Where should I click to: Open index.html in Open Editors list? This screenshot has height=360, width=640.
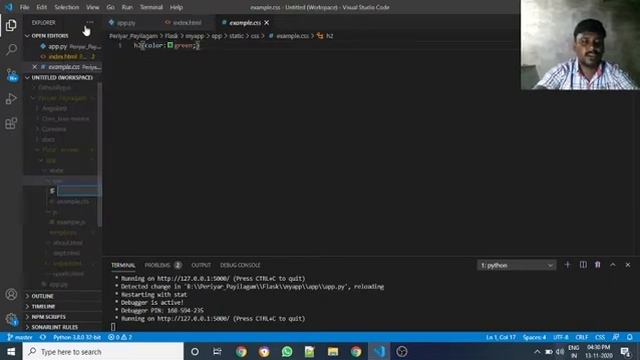(x=62, y=56)
